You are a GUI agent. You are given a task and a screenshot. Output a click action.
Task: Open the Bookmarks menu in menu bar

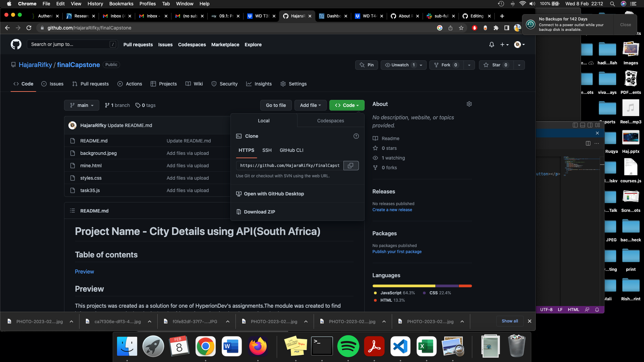click(121, 4)
